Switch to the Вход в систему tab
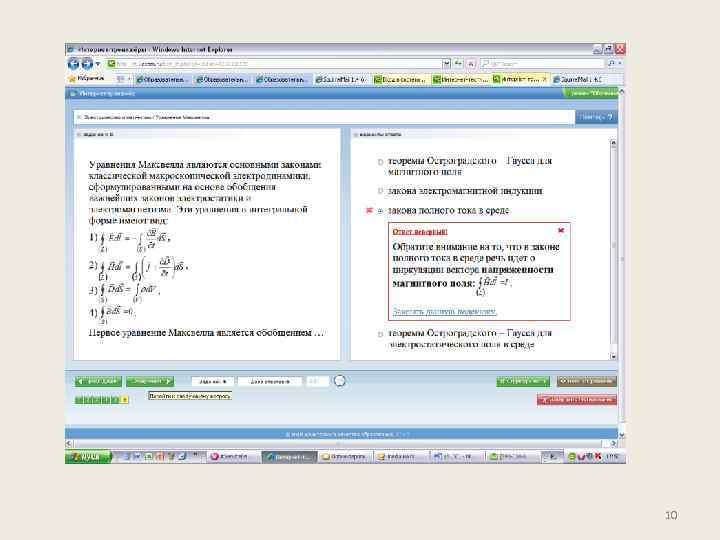Image resolution: width=720 pixels, height=540 pixels. 400,79
